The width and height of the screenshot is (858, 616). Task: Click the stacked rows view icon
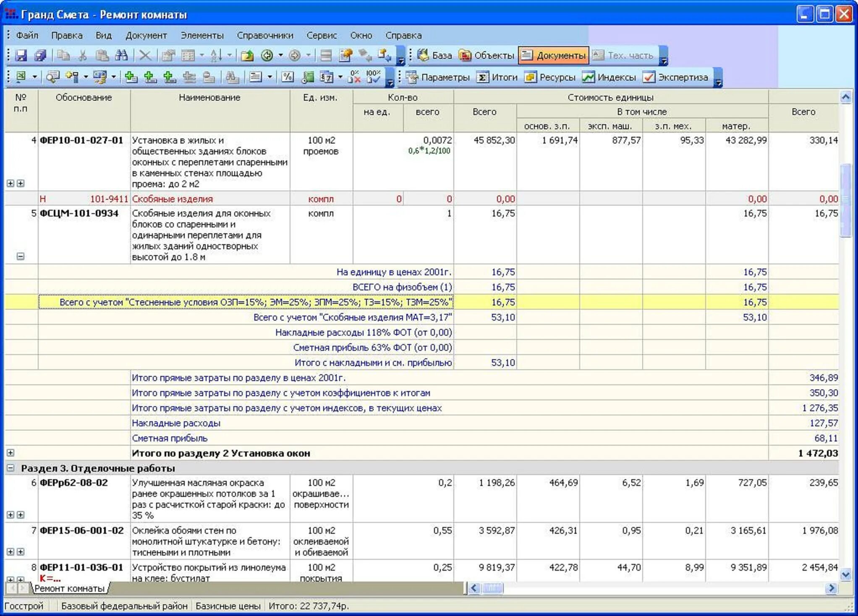pyautogui.click(x=326, y=55)
